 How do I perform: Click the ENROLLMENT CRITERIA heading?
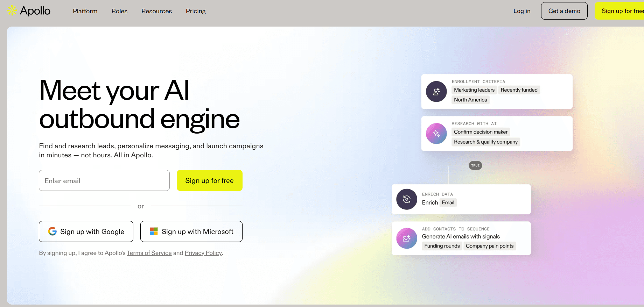point(478,81)
